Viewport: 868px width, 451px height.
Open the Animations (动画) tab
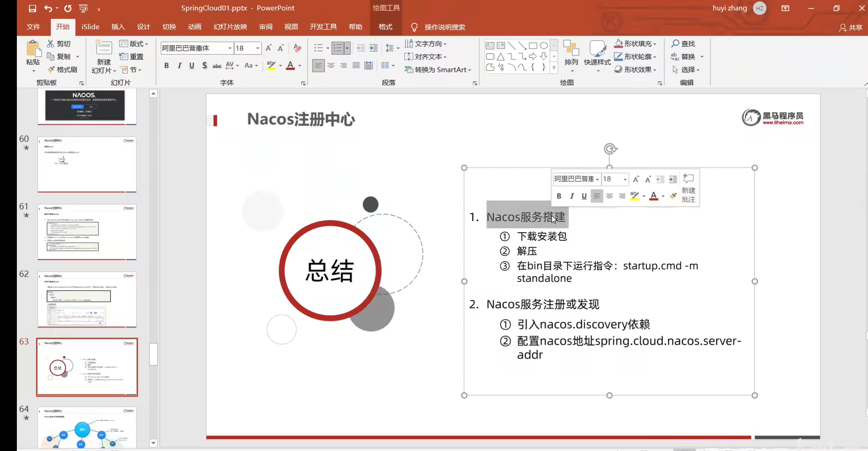[x=194, y=27]
